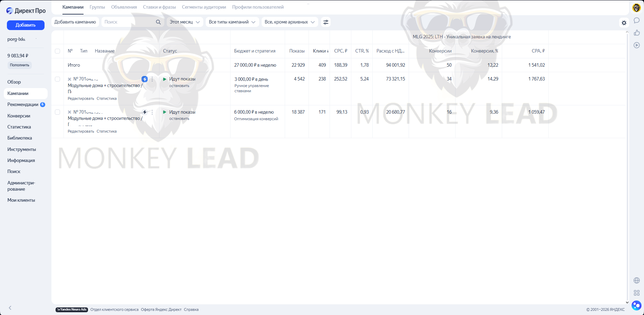Open table settings gear icon
This screenshot has width=644, height=315.
click(x=624, y=23)
